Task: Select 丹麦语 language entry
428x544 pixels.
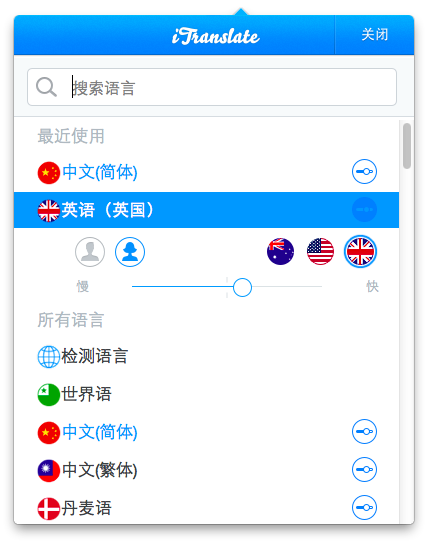Action: click(206, 508)
